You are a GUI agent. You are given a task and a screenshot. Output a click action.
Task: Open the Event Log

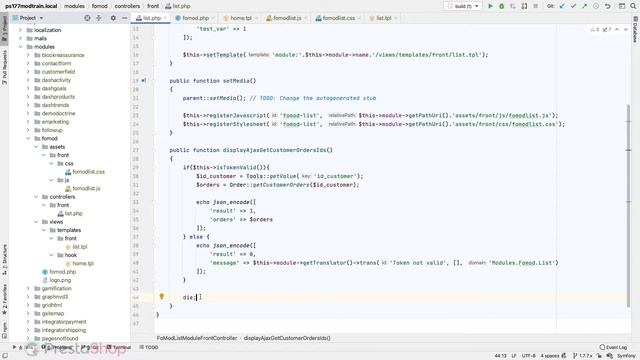[613, 347]
